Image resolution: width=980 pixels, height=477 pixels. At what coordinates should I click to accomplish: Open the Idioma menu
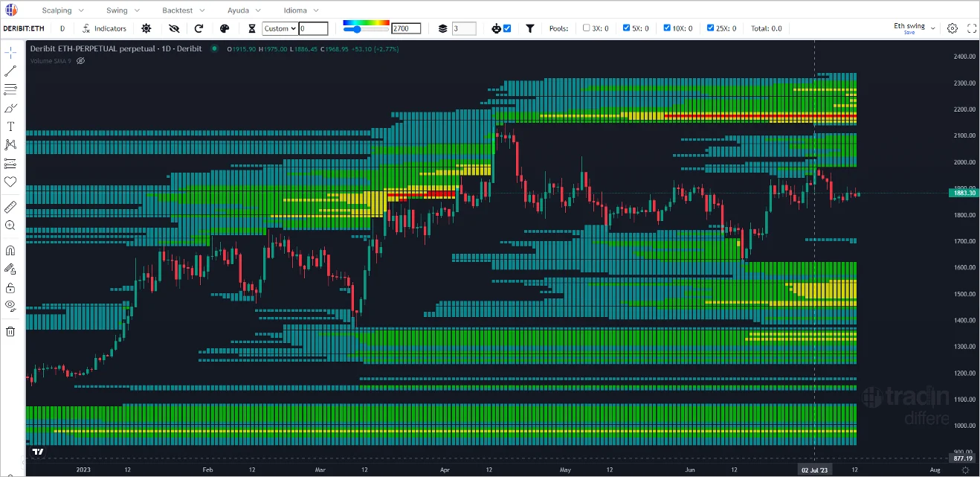click(x=294, y=10)
